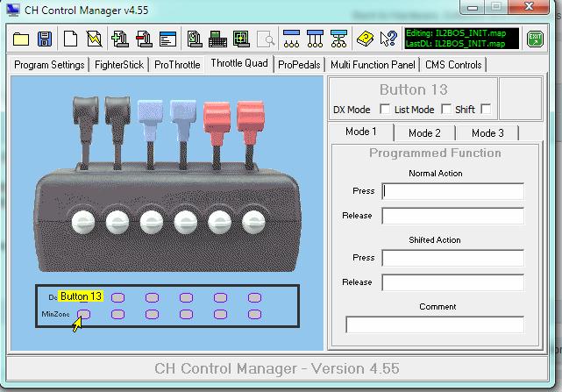Select the Mode 2 tab

tap(424, 133)
